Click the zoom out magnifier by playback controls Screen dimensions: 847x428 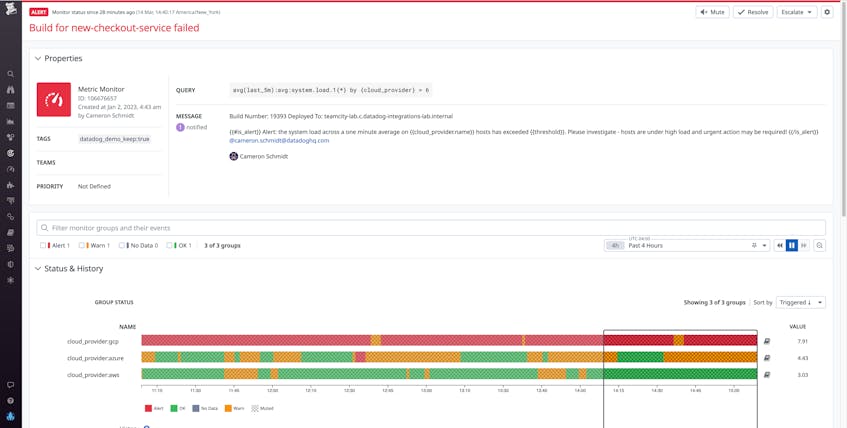[x=819, y=245]
